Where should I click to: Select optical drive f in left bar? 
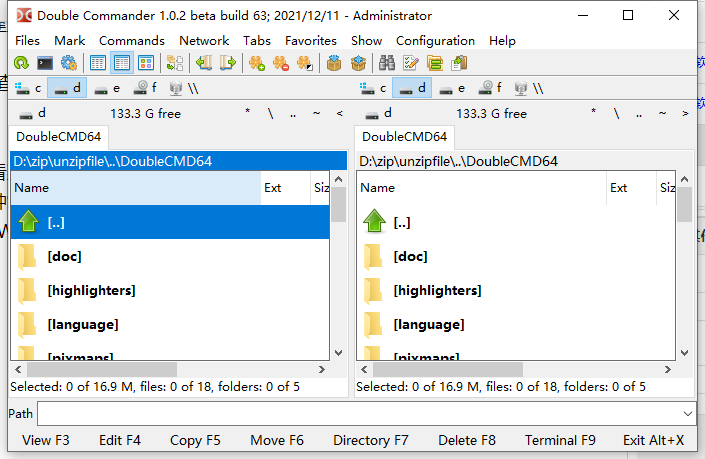(x=145, y=88)
